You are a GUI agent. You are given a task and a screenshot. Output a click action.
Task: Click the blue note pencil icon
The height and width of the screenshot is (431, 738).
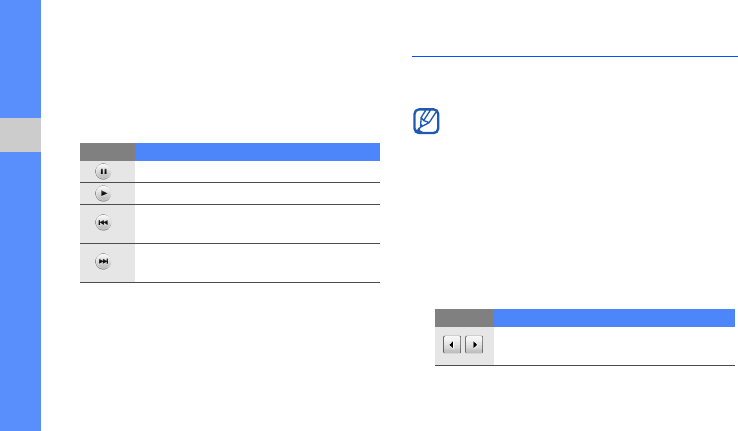tap(426, 123)
